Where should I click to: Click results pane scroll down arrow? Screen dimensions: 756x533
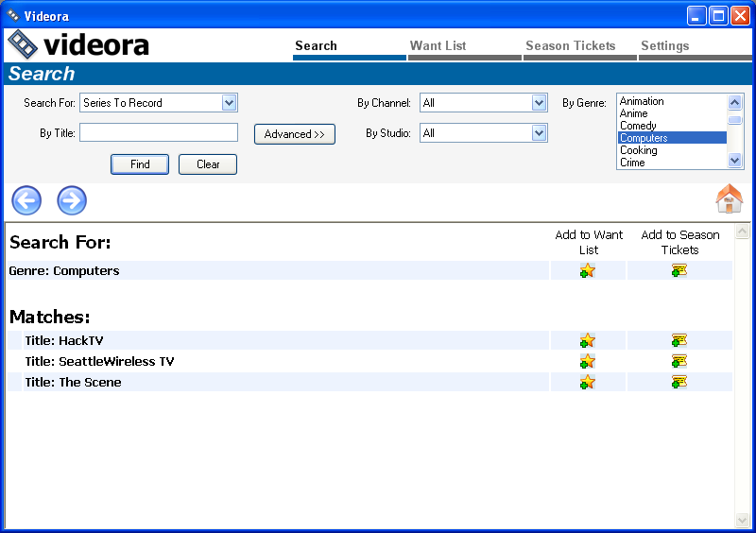[742, 520]
